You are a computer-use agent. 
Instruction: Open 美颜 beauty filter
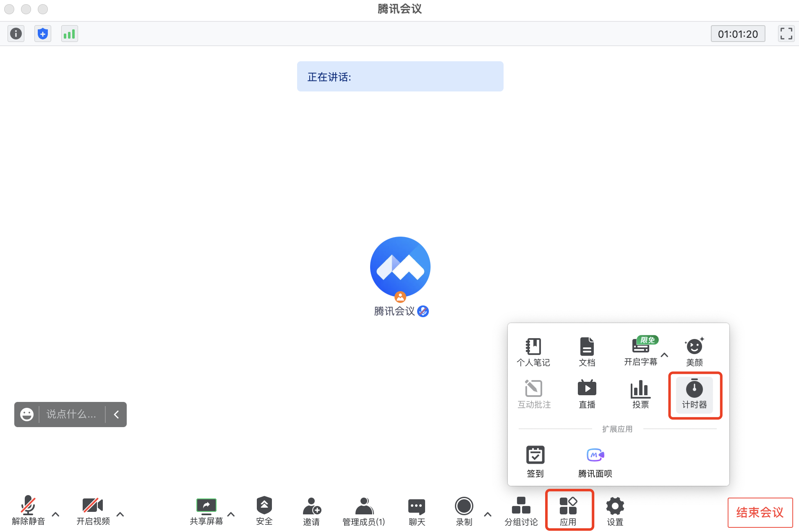pos(695,352)
